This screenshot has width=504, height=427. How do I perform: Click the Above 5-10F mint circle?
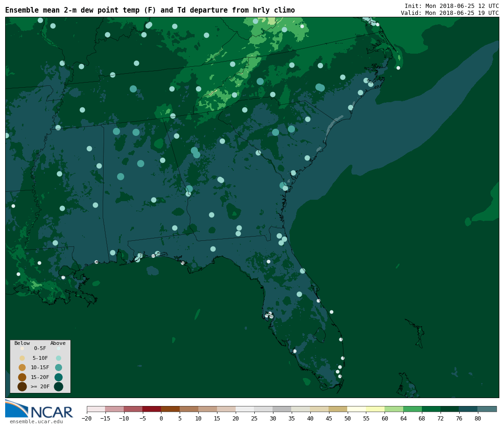(58, 358)
